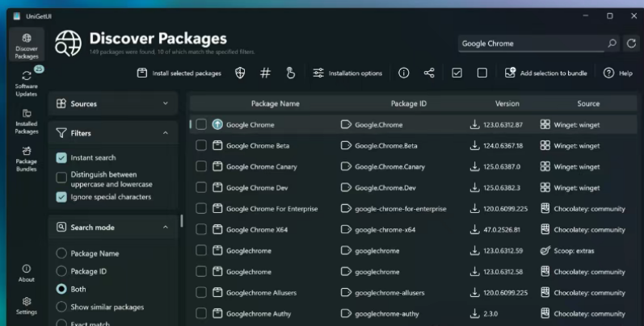644x326 pixels.
Task: Share the selected package
Action: click(x=429, y=73)
